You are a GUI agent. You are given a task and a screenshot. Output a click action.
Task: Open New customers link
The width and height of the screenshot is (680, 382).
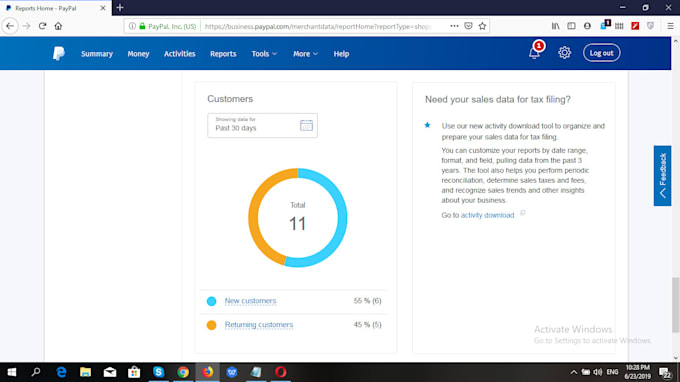pyautogui.click(x=250, y=300)
